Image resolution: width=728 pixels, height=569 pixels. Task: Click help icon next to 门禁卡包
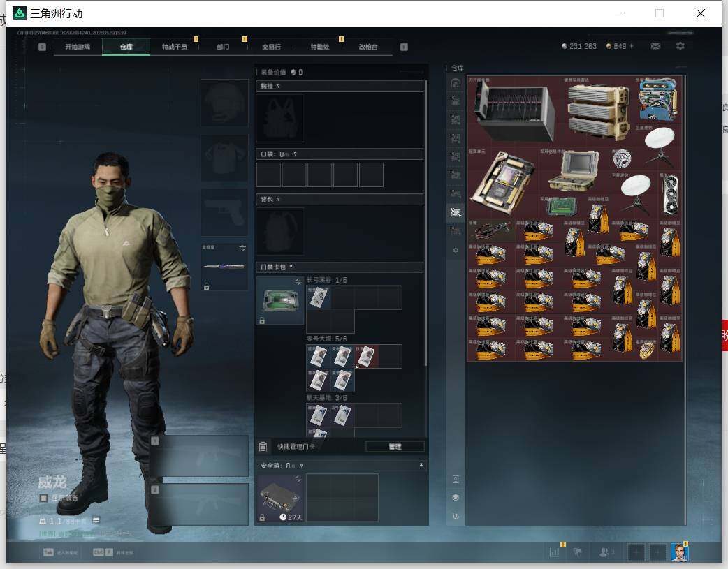click(291, 267)
